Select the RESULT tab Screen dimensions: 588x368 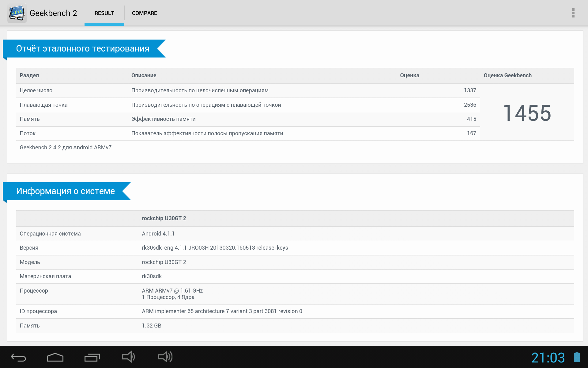click(104, 13)
